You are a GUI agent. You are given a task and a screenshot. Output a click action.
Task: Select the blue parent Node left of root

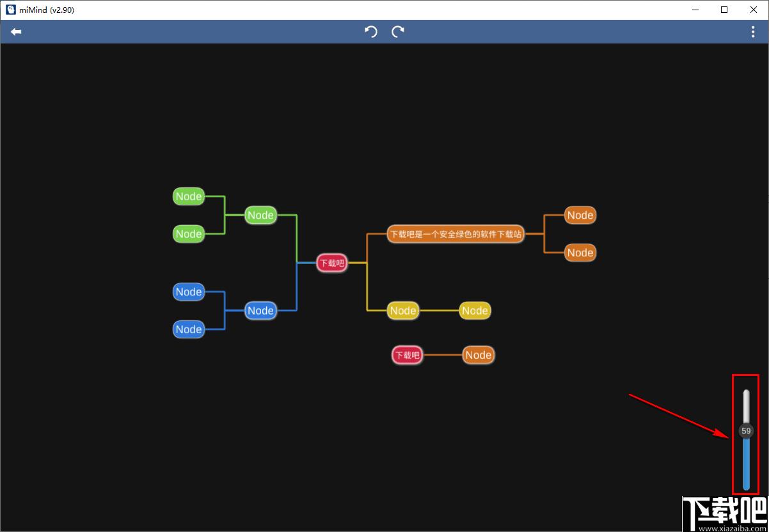(x=260, y=311)
